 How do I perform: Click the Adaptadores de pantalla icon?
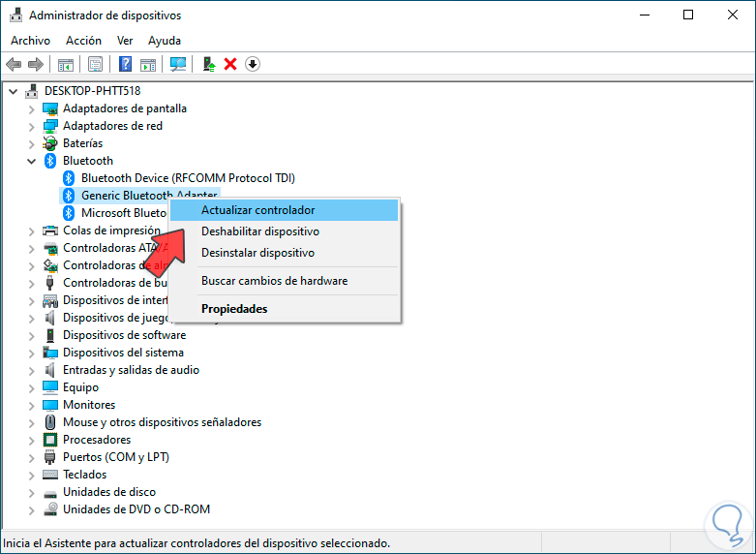50,108
